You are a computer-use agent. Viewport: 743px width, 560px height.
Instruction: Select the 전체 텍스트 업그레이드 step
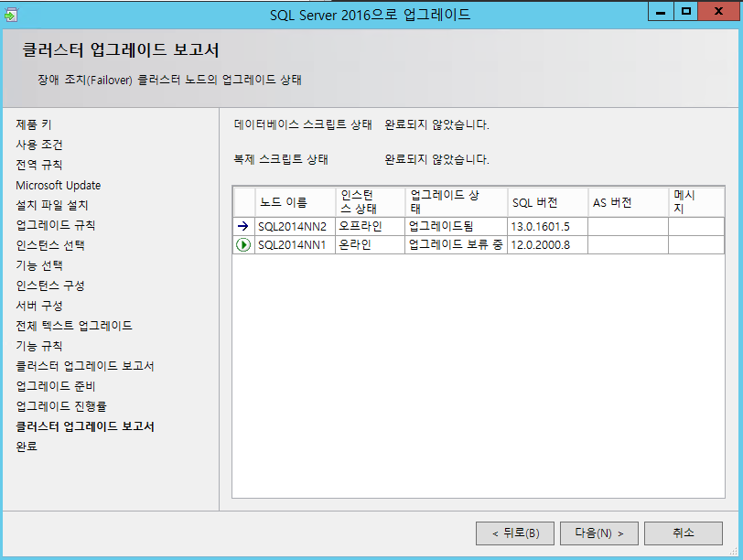(x=74, y=326)
